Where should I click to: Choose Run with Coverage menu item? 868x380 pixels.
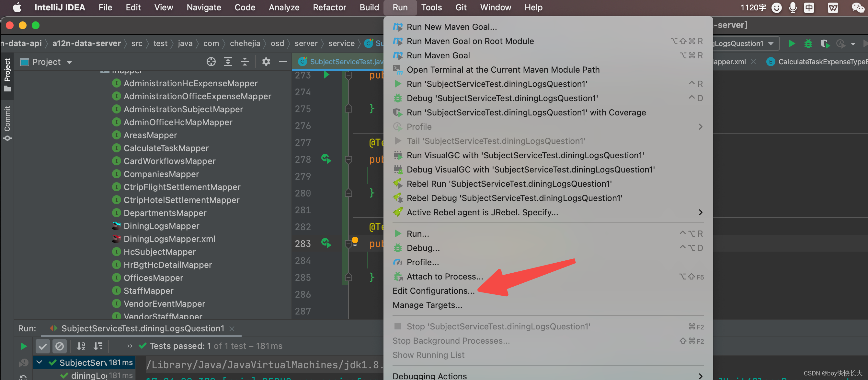tap(548, 113)
